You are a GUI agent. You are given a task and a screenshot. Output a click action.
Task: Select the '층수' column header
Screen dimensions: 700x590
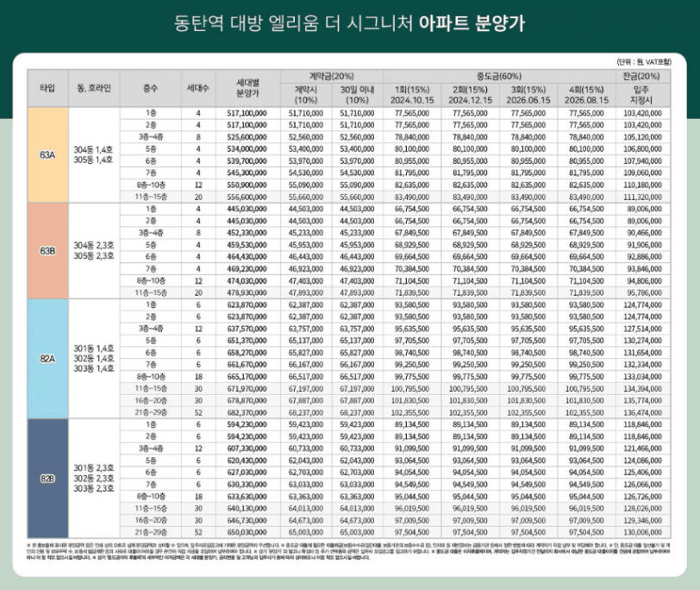pyautogui.click(x=151, y=88)
